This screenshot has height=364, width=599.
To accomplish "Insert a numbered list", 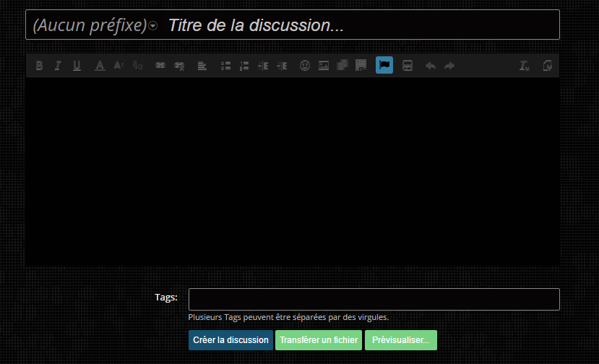I will tap(244, 66).
